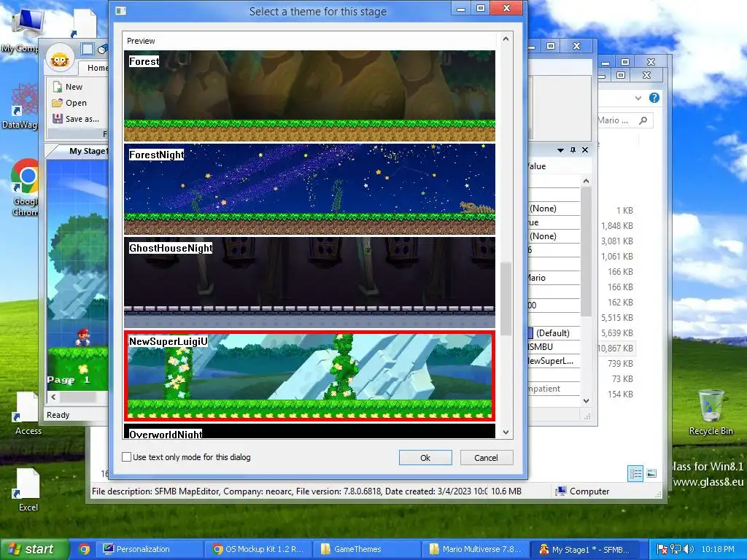
Task: Enable Use text only mode checkbox
Action: [x=127, y=457]
